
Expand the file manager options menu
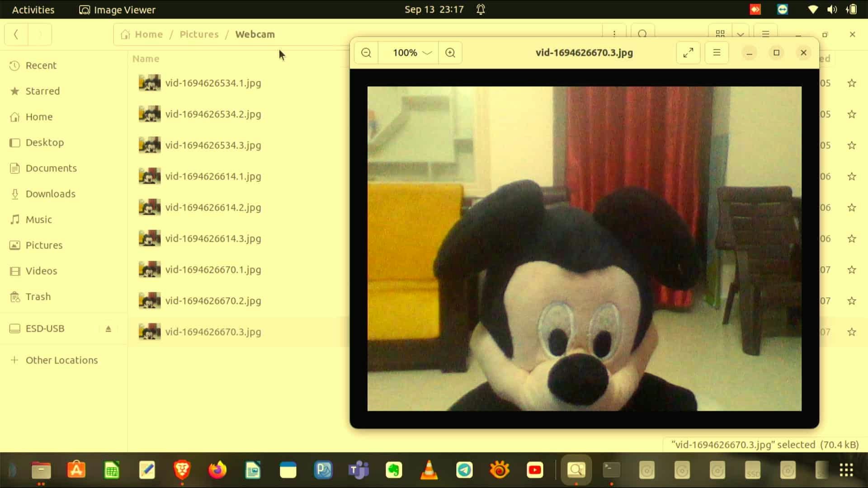[x=765, y=34]
